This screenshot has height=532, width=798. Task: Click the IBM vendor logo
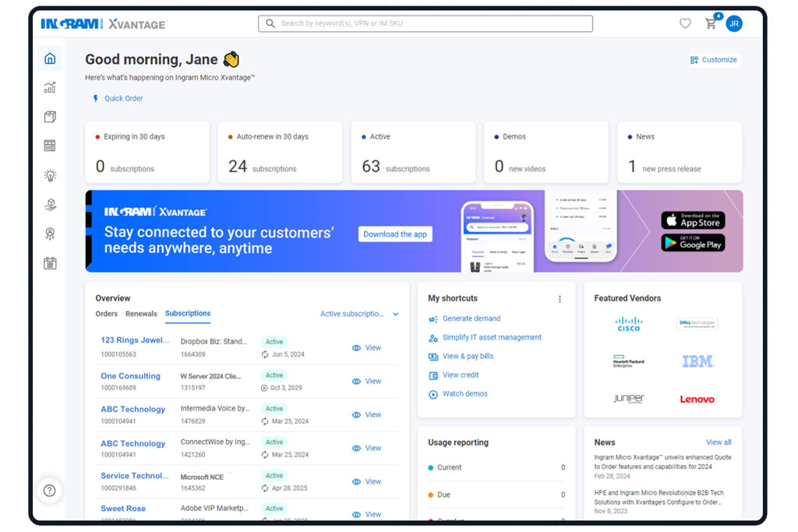pos(697,361)
